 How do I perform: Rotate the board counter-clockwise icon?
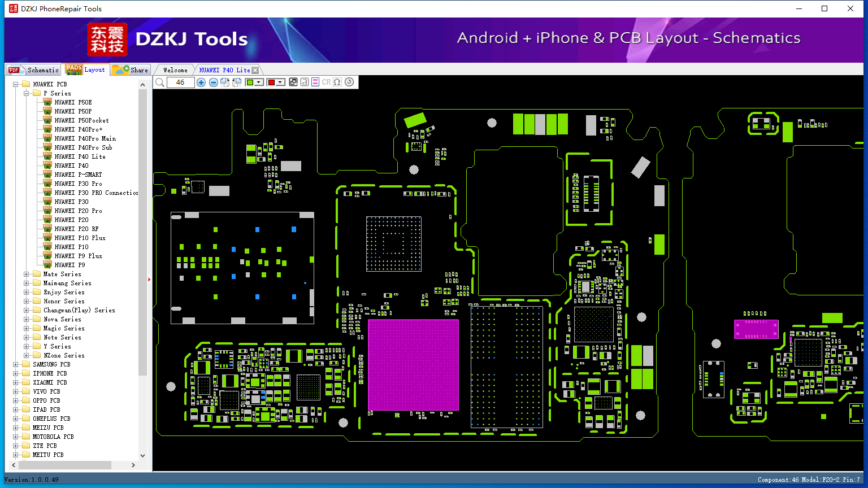pyautogui.click(x=237, y=82)
